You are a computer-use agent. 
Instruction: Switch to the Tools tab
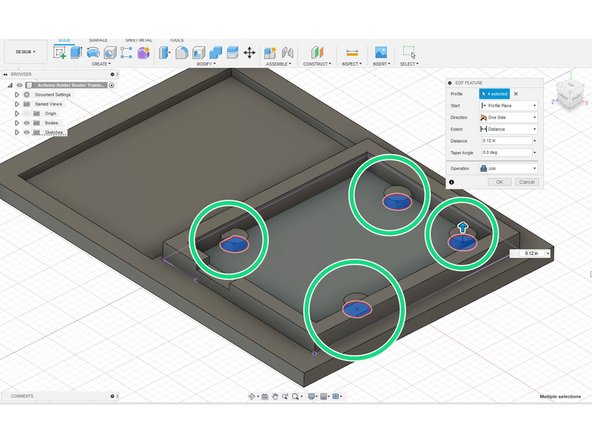click(176, 40)
